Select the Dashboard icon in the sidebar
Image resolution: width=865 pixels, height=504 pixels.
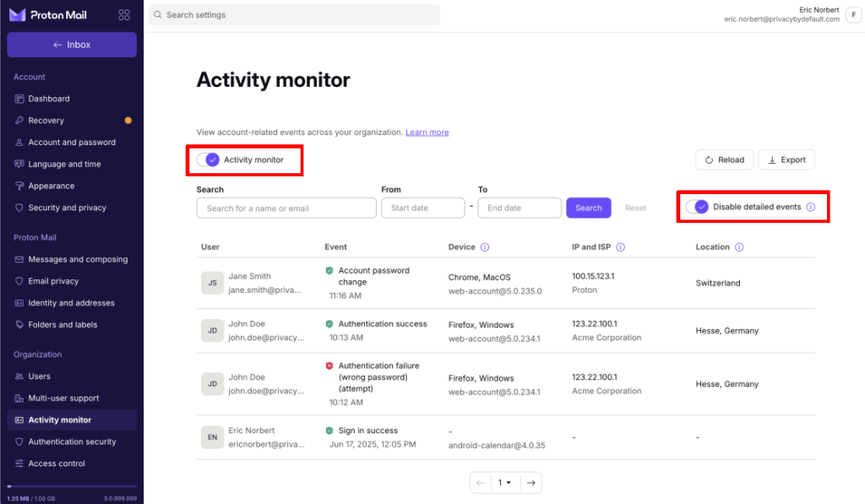pyautogui.click(x=19, y=99)
